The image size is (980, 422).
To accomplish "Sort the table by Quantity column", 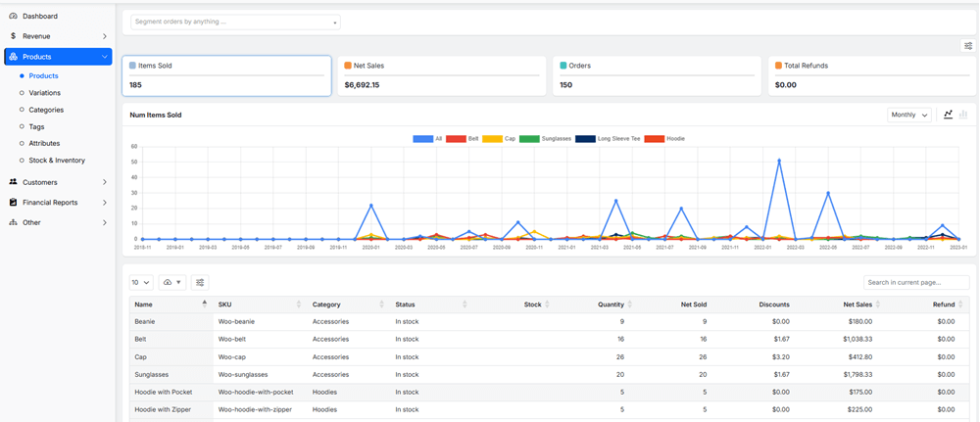I will 610,305.
